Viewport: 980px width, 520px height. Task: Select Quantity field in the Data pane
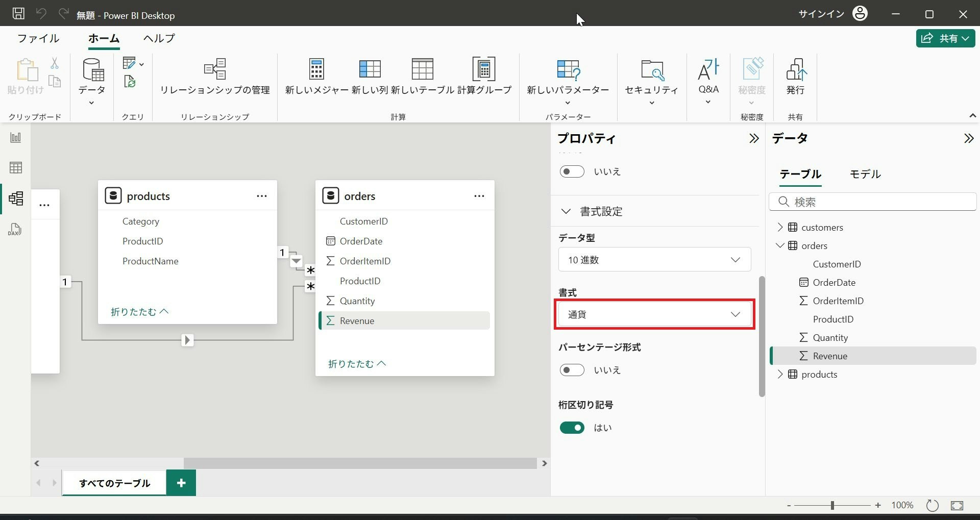[x=830, y=337]
